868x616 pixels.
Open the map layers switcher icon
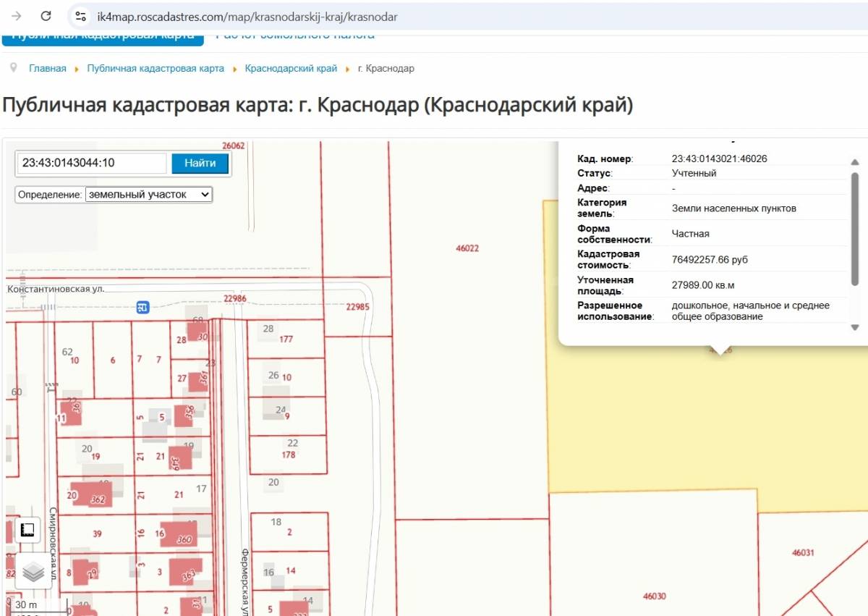pos(33,572)
